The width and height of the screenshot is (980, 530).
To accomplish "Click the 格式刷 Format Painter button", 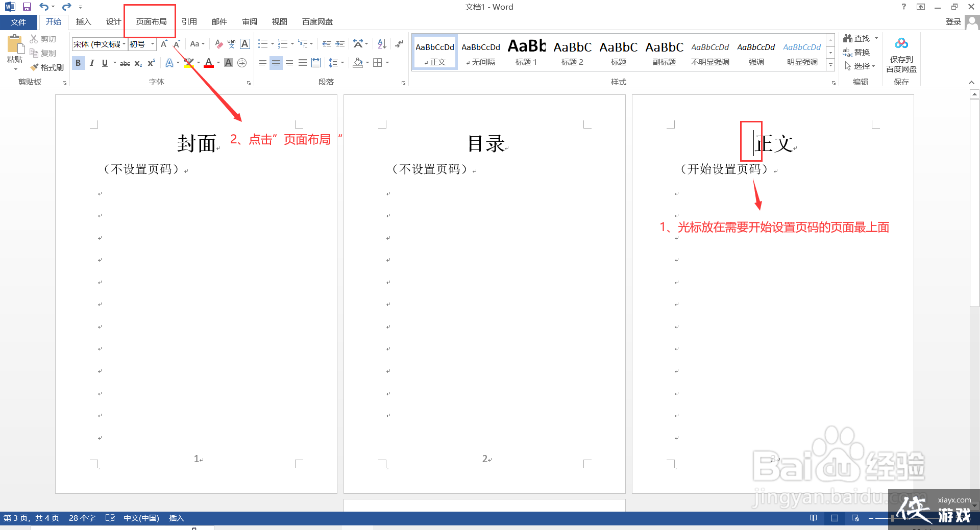I will pyautogui.click(x=46, y=67).
